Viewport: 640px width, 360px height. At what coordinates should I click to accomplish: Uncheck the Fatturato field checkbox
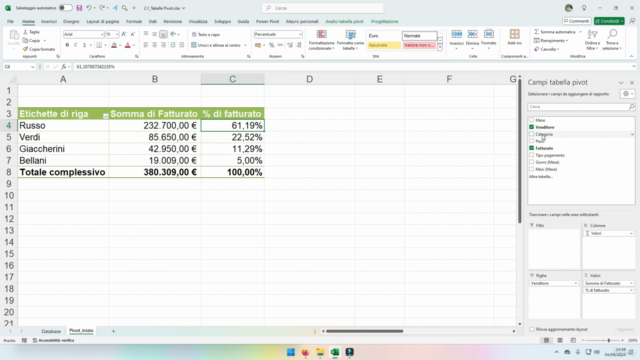tap(531, 148)
